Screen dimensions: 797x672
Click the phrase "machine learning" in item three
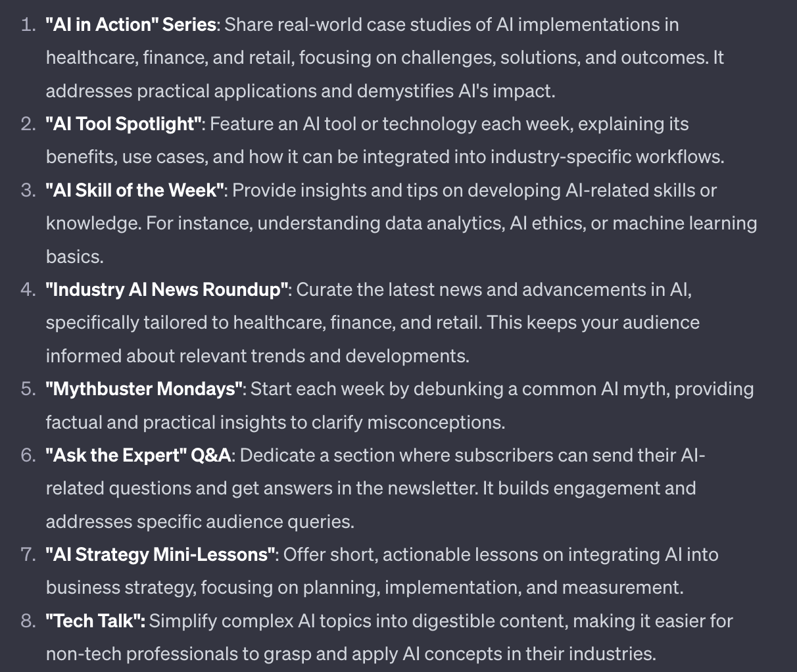tap(685, 224)
